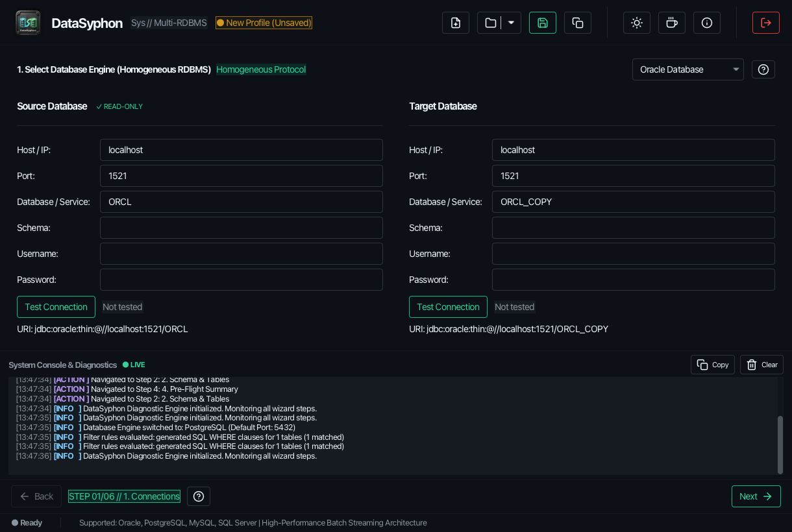The width and height of the screenshot is (792, 532).
Task: Focus the Target Database Password field
Action: coord(634,280)
